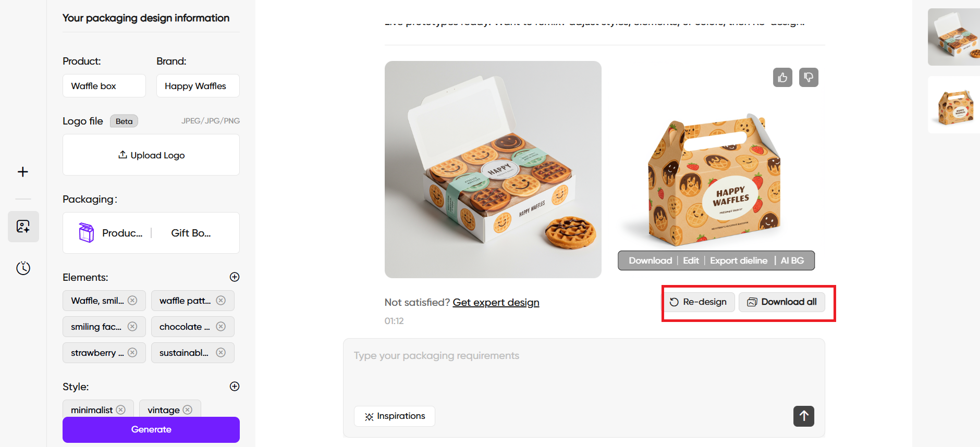Open the Gift Box packaging selector

(191, 233)
